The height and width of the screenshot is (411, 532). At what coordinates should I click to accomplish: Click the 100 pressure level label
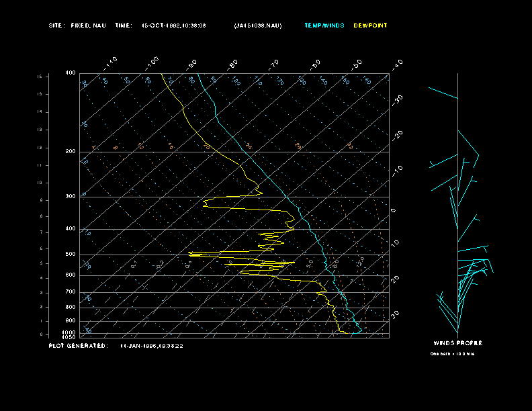click(x=71, y=73)
